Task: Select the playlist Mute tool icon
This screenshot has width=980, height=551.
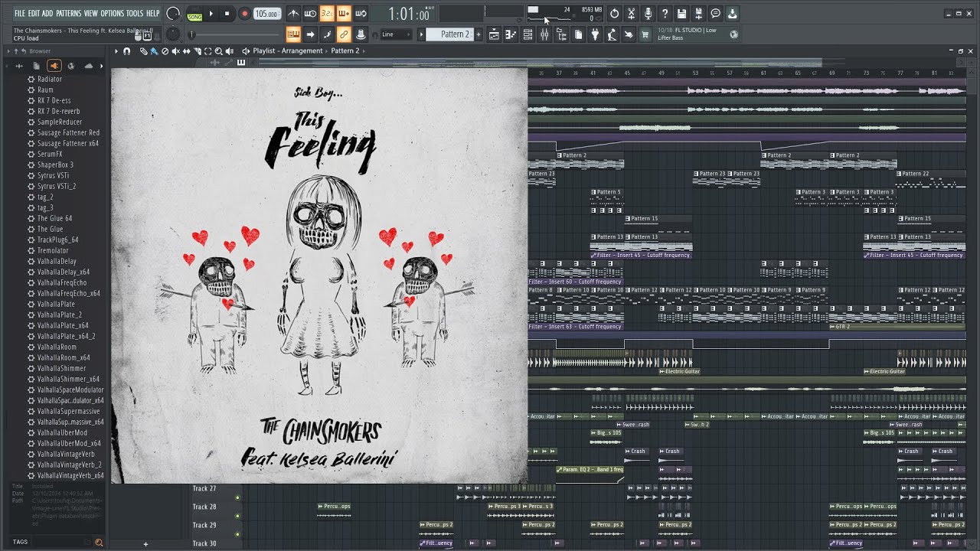Action: tap(175, 51)
